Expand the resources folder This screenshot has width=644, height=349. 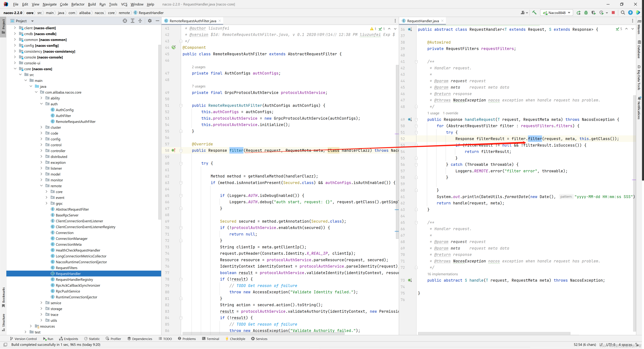point(31,326)
